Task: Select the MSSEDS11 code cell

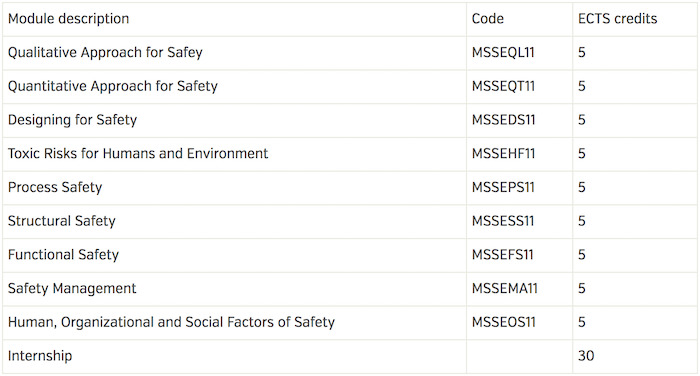Action: coord(519,120)
